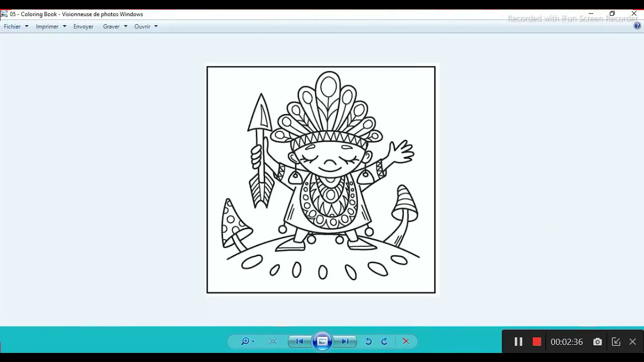Open the Fichier menu
This screenshot has height=362, width=644.
click(12, 27)
